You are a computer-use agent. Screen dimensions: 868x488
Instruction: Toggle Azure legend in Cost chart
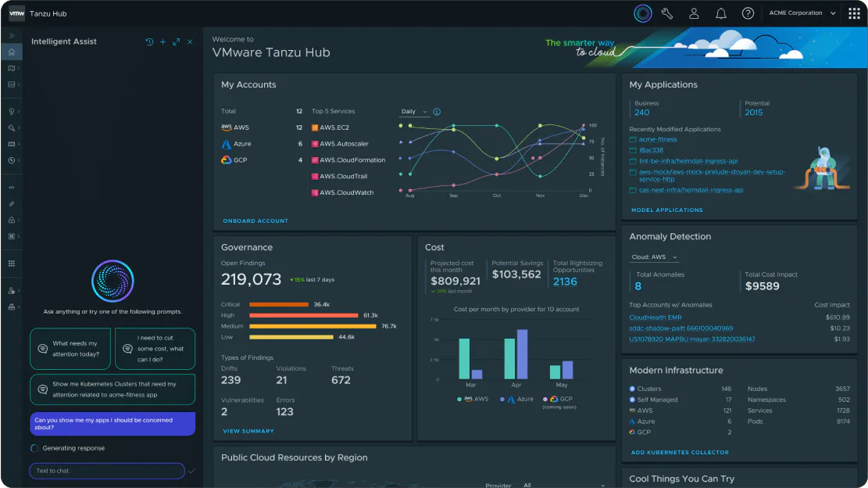[x=516, y=399]
